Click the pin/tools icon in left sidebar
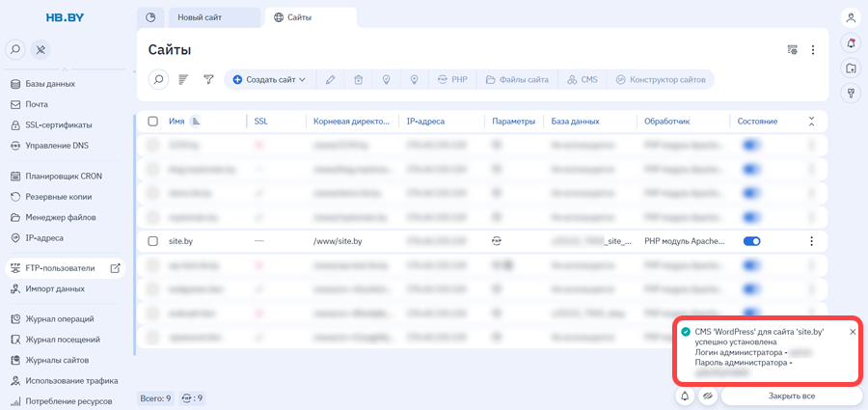This screenshot has width=868, height=410. click(41, 50)
